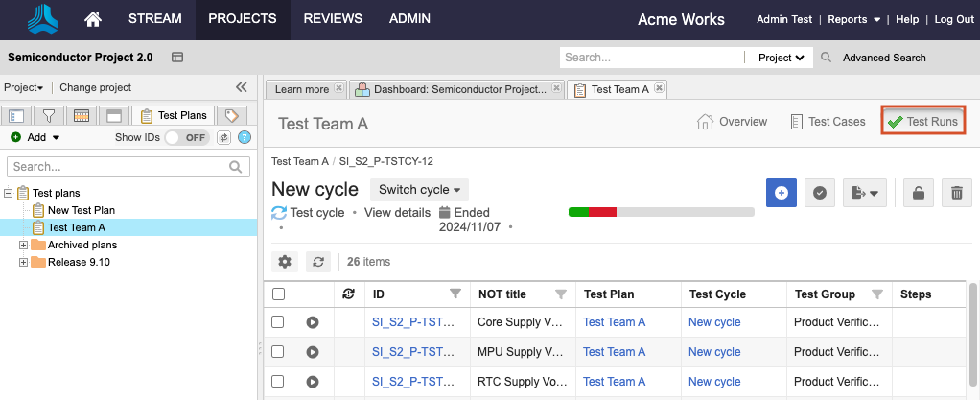The height and width of the screenshot is (400, 980).
Task: Open the export dropdown button
Action: pyautogui.click(x=865, y=193)
